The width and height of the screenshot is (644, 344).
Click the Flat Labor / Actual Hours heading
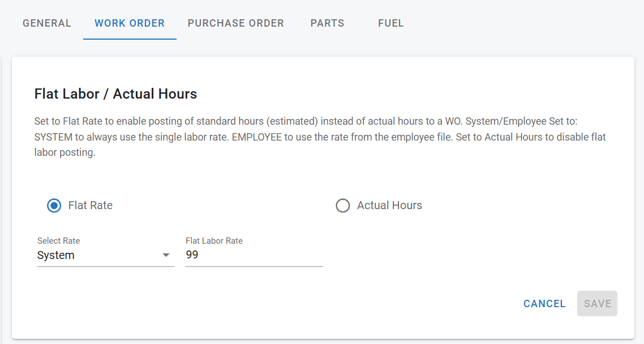tap(116, 94)
